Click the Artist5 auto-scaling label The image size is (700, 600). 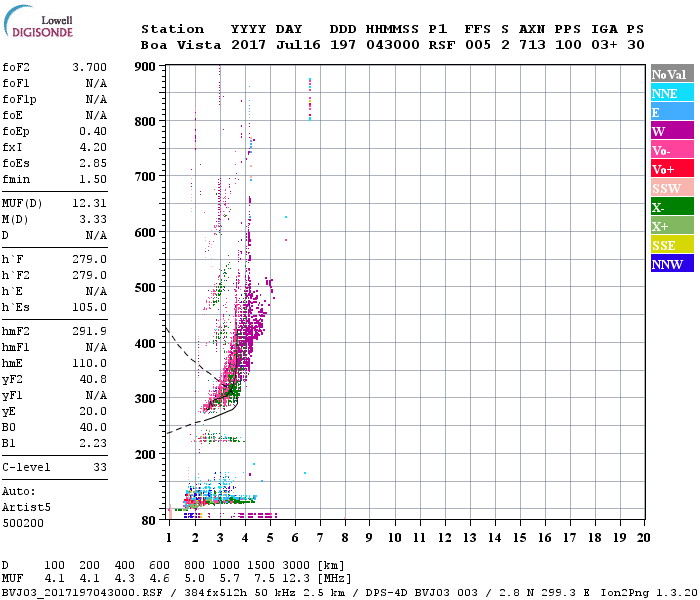26,508
